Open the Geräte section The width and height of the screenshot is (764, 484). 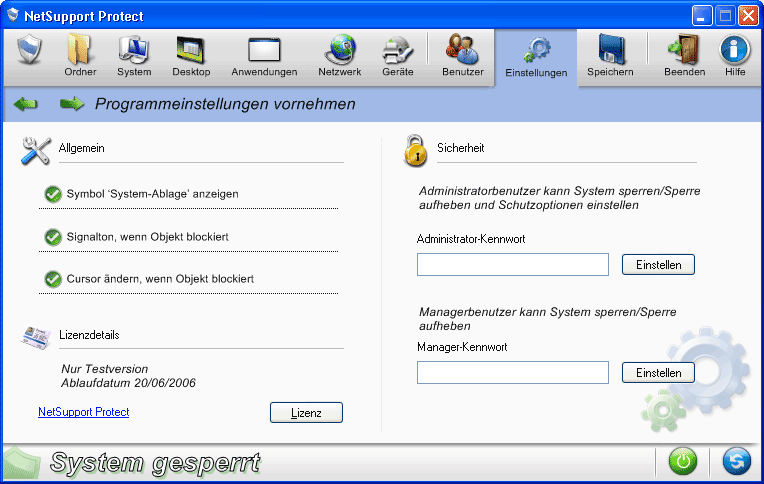pos(398,55)
